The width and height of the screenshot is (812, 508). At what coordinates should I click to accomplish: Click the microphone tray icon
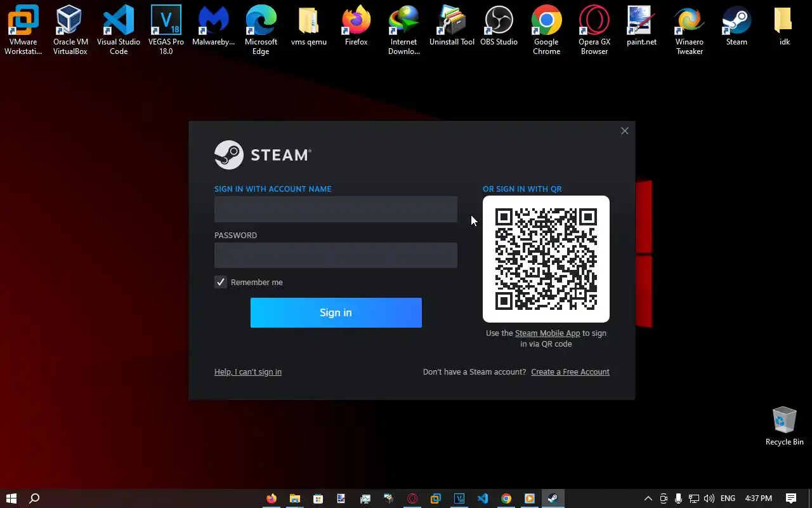click(679, 498)
